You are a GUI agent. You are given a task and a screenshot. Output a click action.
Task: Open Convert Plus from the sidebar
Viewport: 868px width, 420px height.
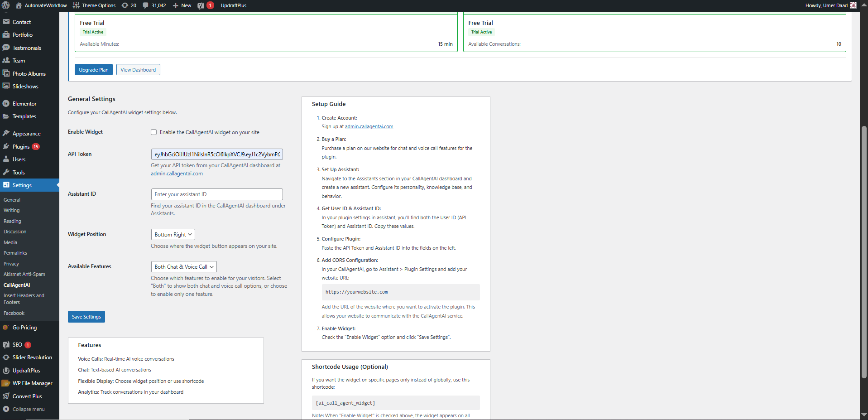(x=6, y=396)
